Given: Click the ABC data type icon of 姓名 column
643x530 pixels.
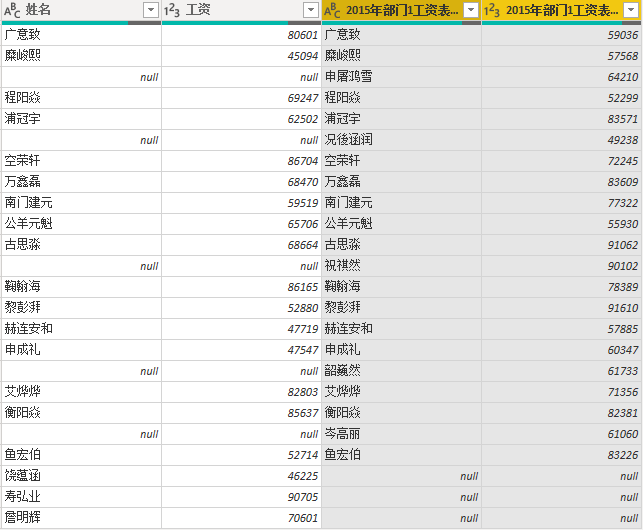Looking at the screenshot, I should [x=12, y=10].
